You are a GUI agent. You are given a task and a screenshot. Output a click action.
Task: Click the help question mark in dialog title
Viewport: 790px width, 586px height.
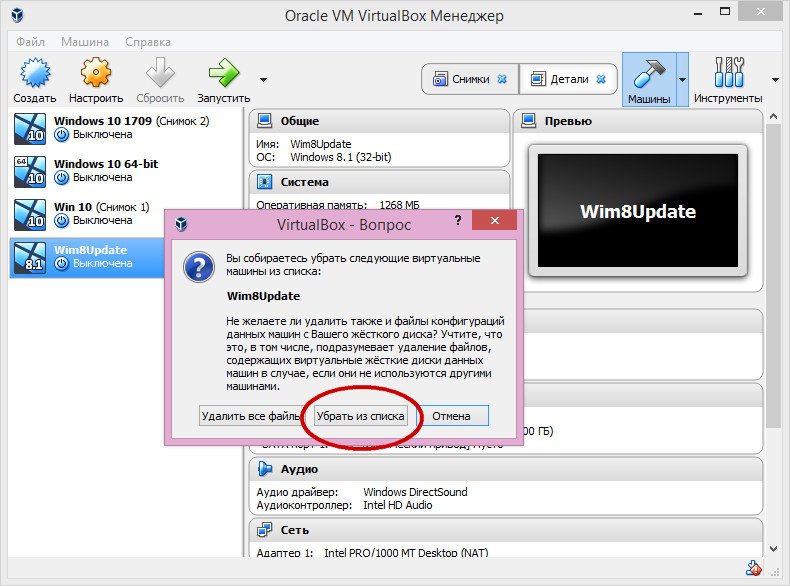(x=458, y=225)
